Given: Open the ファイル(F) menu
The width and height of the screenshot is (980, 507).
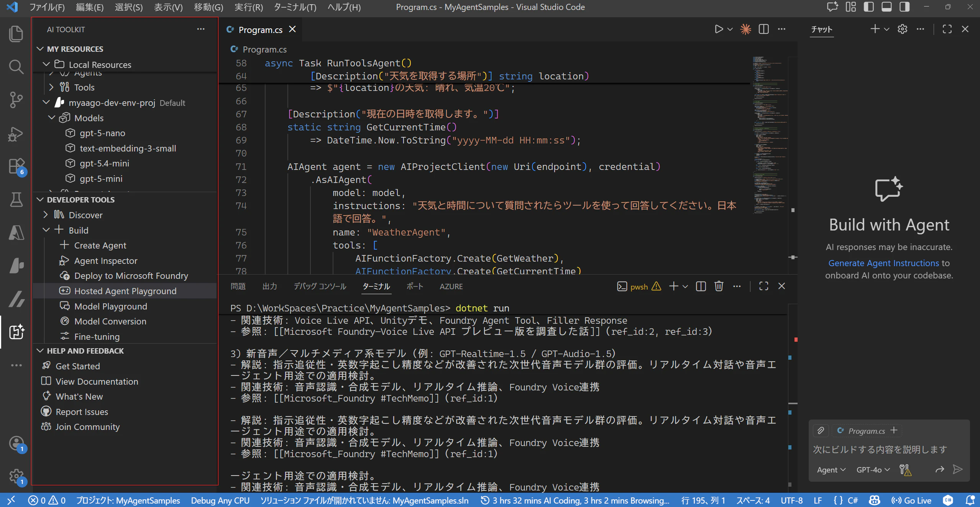Looking at the screenshot, I should click(x=47, y=7).
